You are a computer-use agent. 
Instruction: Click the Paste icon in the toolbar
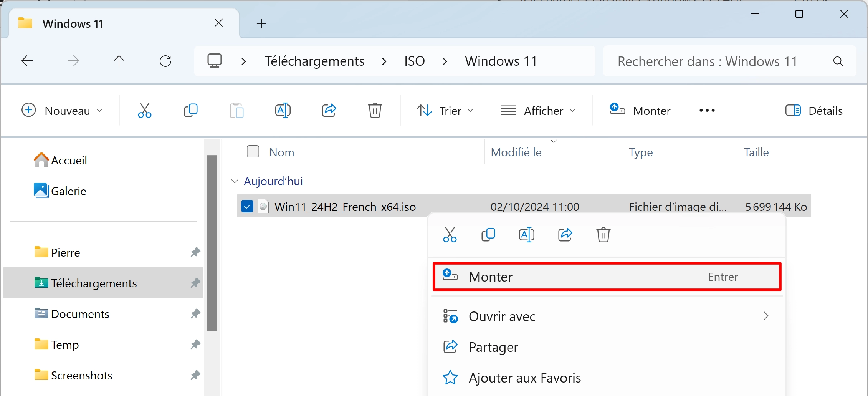[x=237, y=111]
